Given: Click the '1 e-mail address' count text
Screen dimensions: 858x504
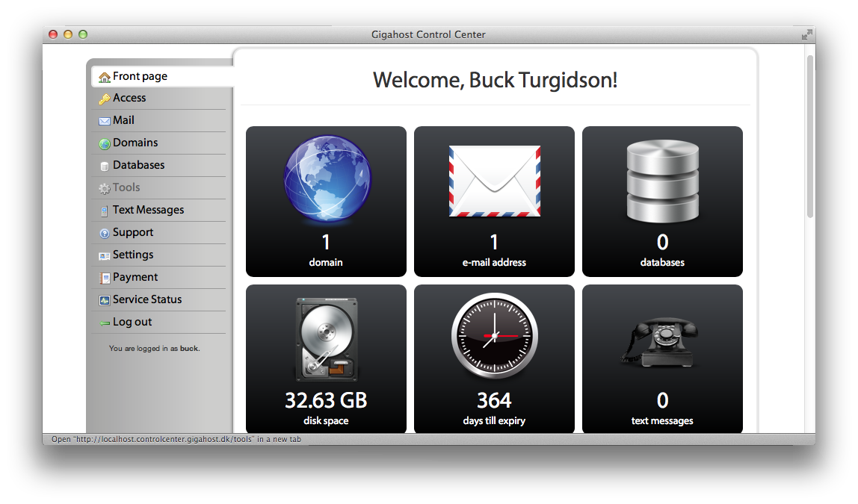Looking at the screenshot, I should coord(494,251).
